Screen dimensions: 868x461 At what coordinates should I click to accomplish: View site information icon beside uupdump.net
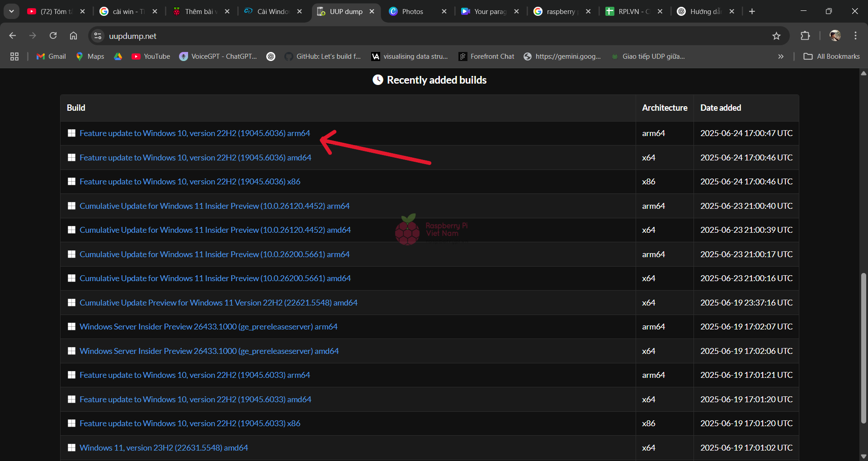[98, 36]
